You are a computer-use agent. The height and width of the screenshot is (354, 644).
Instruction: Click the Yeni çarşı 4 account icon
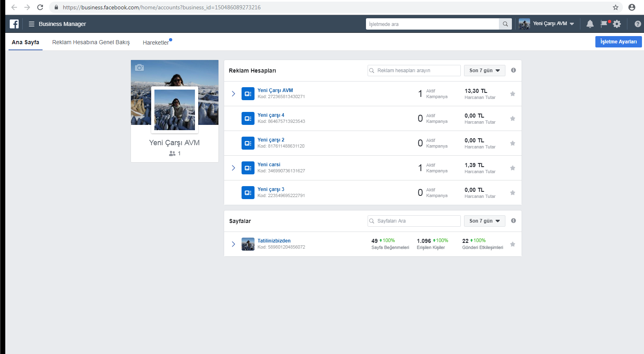click(x=248, y=118)
